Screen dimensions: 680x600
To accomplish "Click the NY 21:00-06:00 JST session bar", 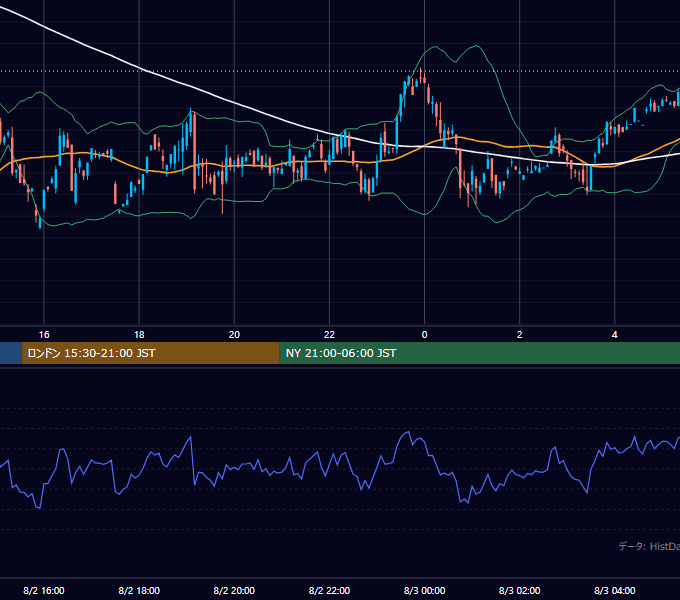I will (x=480, y=353).
